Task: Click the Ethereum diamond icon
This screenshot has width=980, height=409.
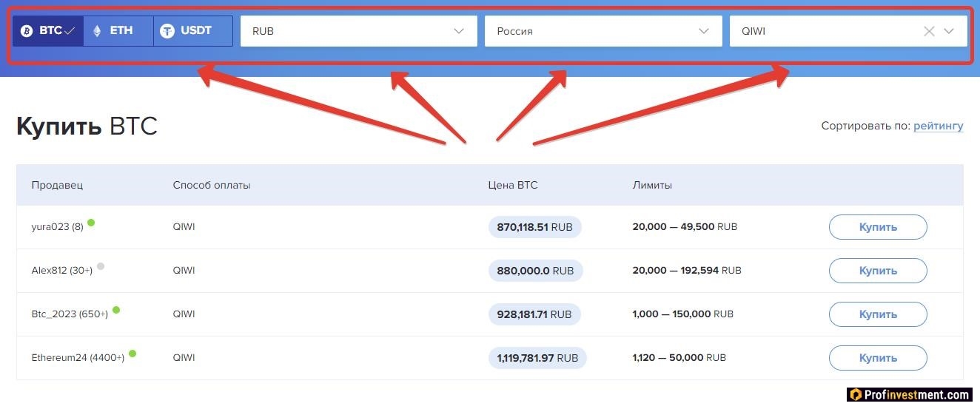Action: (96, 31)
